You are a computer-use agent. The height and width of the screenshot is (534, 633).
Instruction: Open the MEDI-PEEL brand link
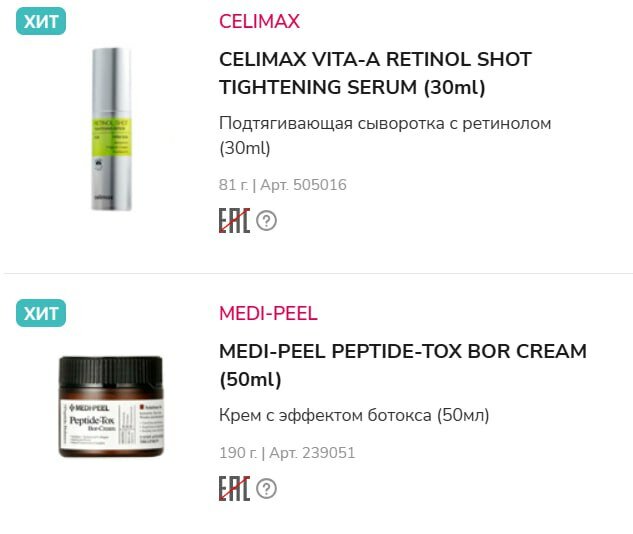point(268,314)
